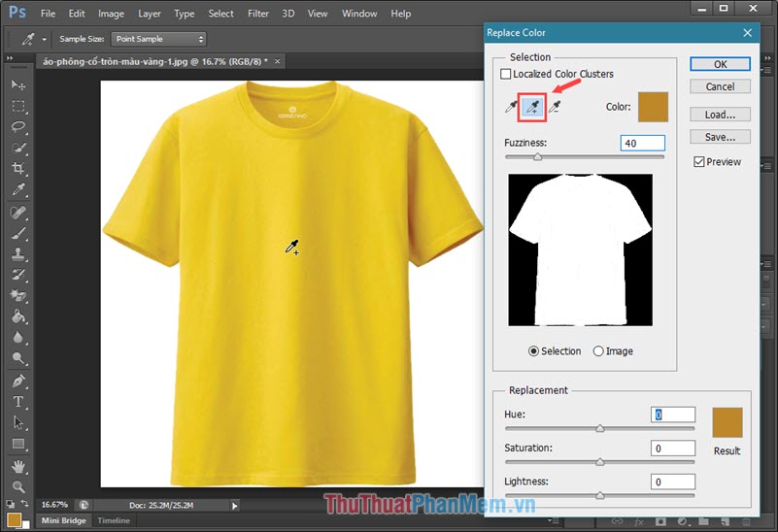Open the Window menu
Screen dimensions: 778x532
pyautogui.click(x=359, y=14)
